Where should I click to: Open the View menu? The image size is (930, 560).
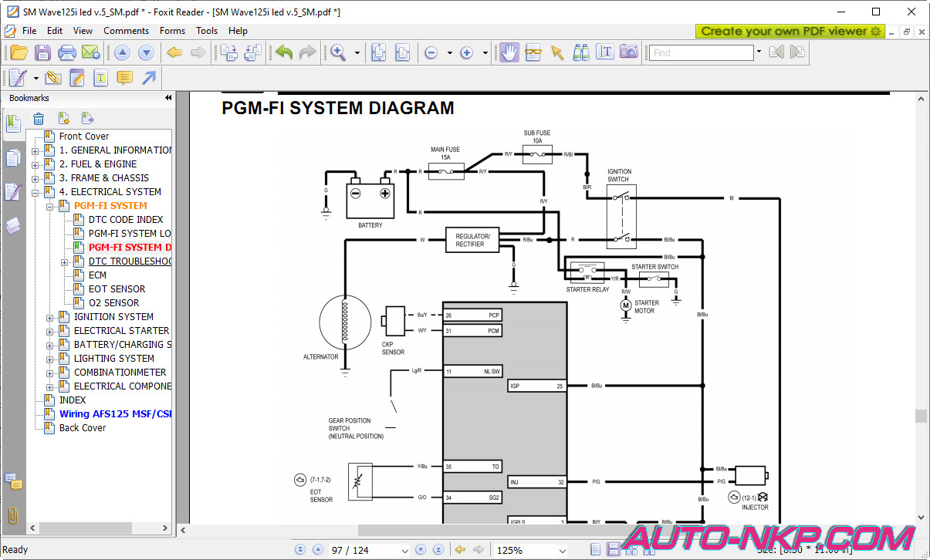(x=83, y=31)
